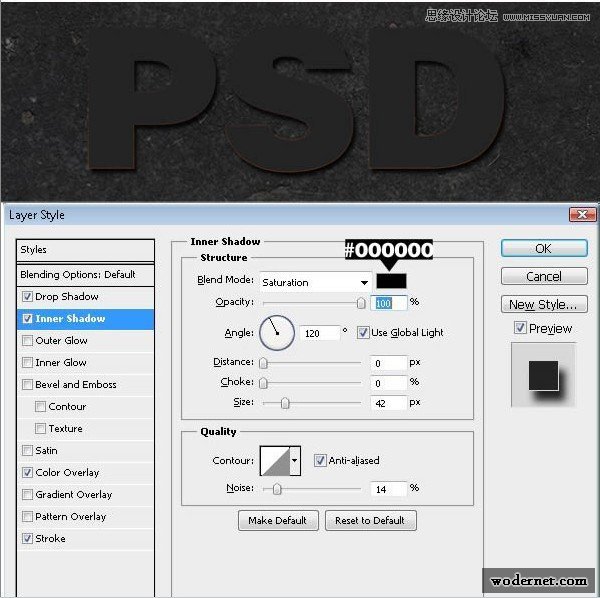Click the Noise slider handle
This screenshot has width=600, height=598.
point(277,489)
